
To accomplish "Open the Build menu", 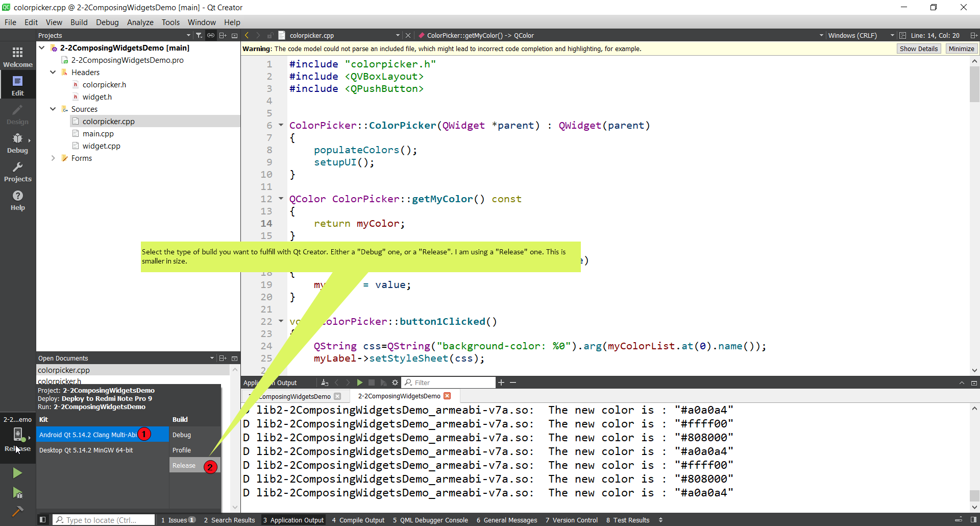I will [x=79, y=22].
